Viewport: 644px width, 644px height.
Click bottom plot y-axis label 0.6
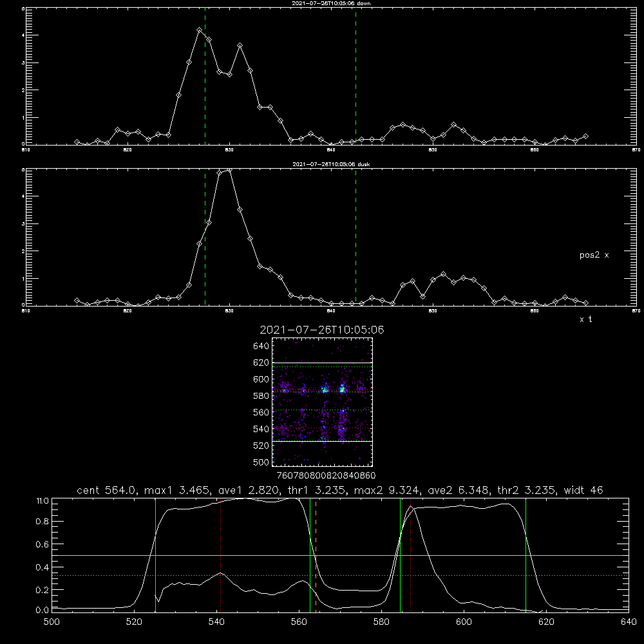click(43, 544)
